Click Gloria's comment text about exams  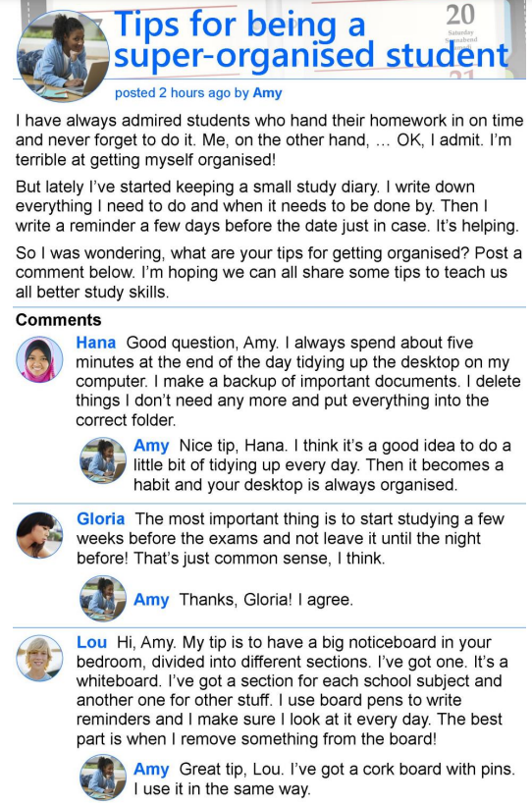291,539
